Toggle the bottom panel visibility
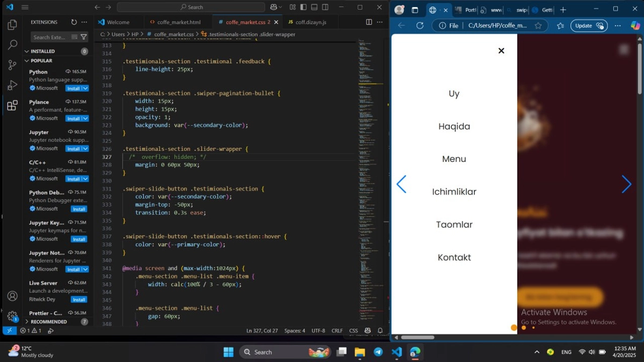The image size is (644, 362). point(314,8)
